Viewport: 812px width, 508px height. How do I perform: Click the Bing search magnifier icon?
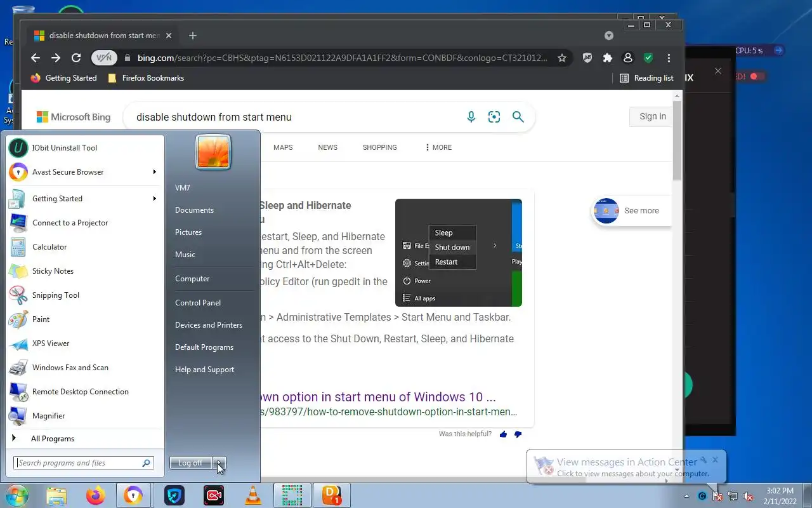[518, 117]
